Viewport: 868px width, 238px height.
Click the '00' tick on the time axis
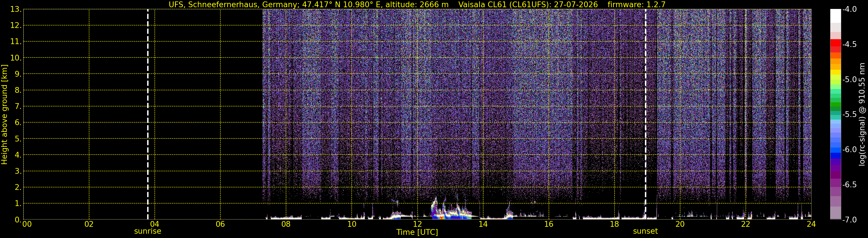[x=27, y=224]
